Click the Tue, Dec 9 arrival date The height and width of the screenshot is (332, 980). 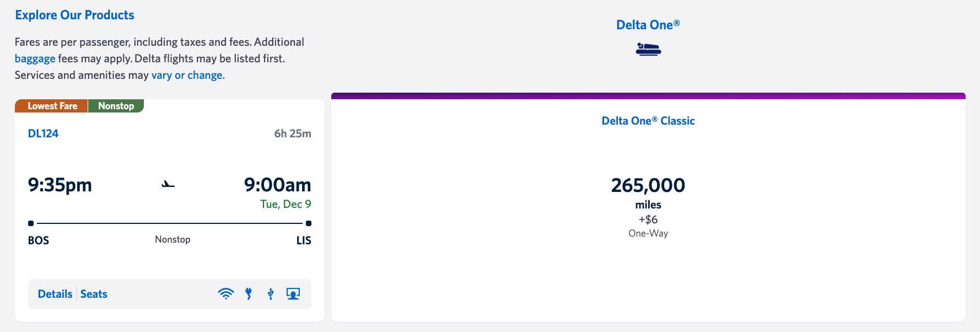(x=286, y=204)
